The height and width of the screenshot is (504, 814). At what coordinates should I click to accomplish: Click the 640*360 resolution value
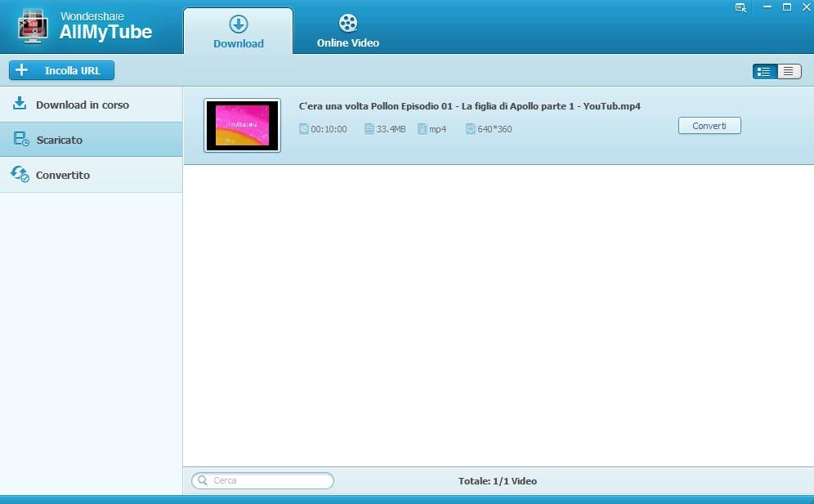tap(494, 129)
